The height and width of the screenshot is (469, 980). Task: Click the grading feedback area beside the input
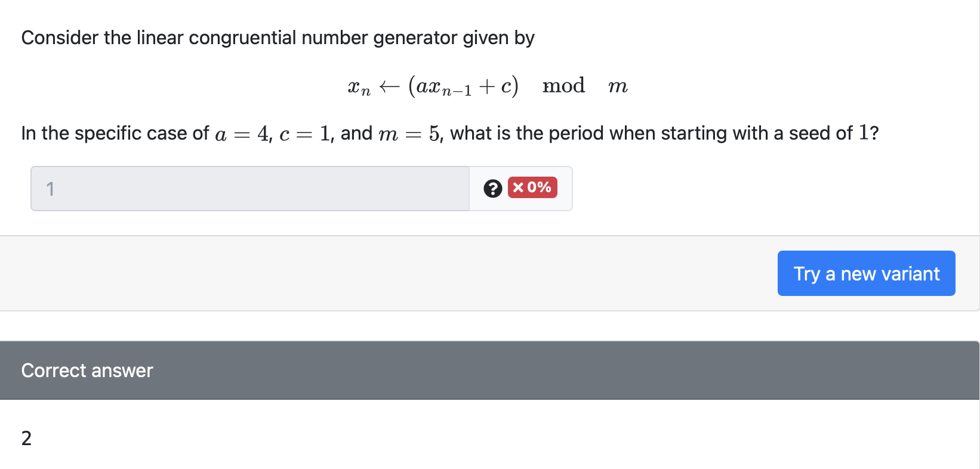point(520,188)
